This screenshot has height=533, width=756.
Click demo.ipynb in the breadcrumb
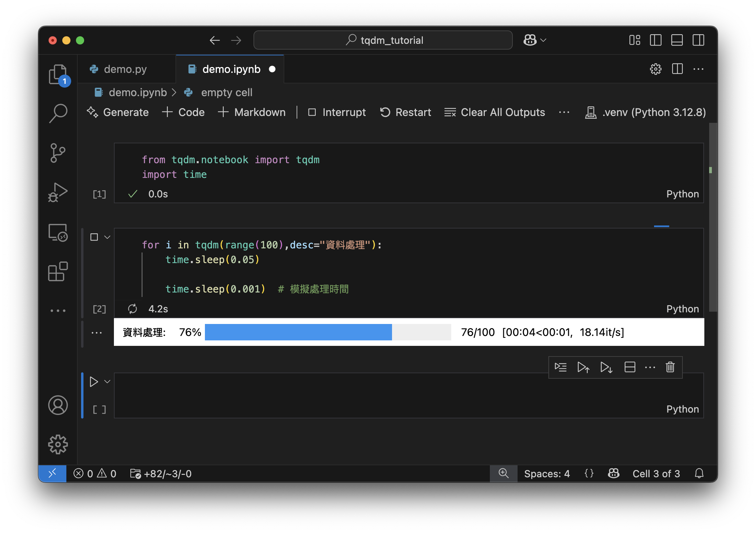pyautogui.click(x=138, y=92)
